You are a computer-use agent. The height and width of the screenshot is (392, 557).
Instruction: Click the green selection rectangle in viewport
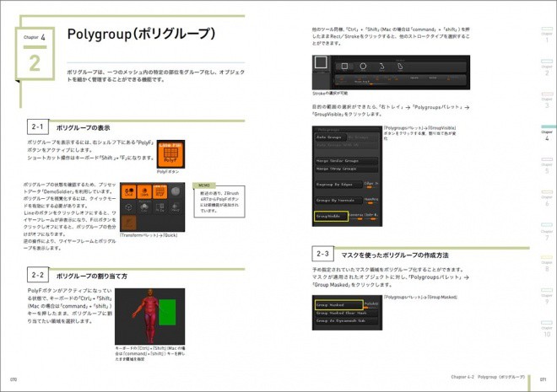coord(167,312)
